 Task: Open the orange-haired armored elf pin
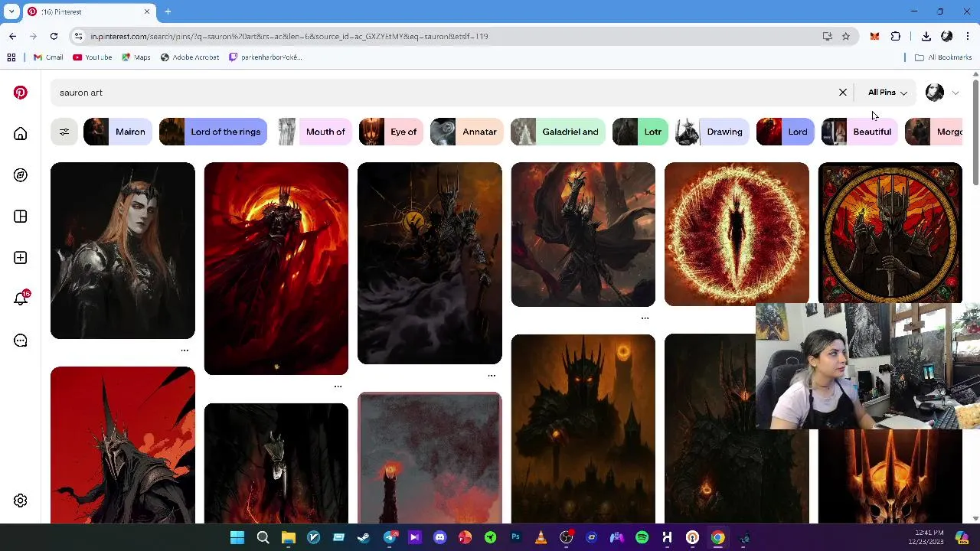(x=122, y=250)
